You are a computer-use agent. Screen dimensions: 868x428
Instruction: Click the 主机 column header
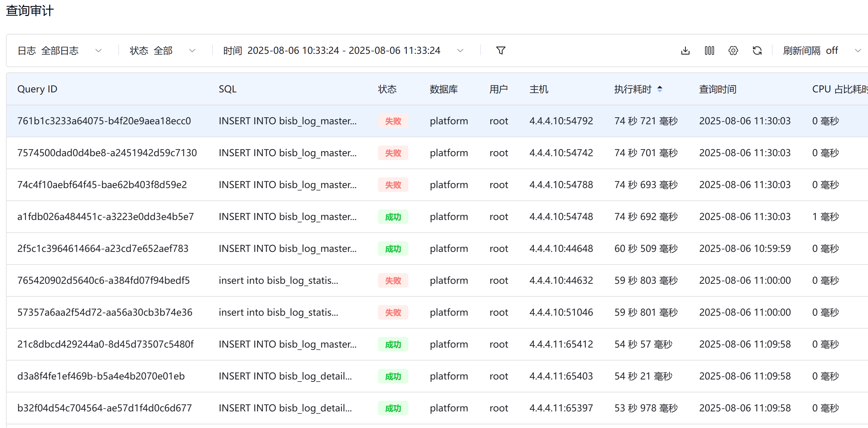pos(538,89)
